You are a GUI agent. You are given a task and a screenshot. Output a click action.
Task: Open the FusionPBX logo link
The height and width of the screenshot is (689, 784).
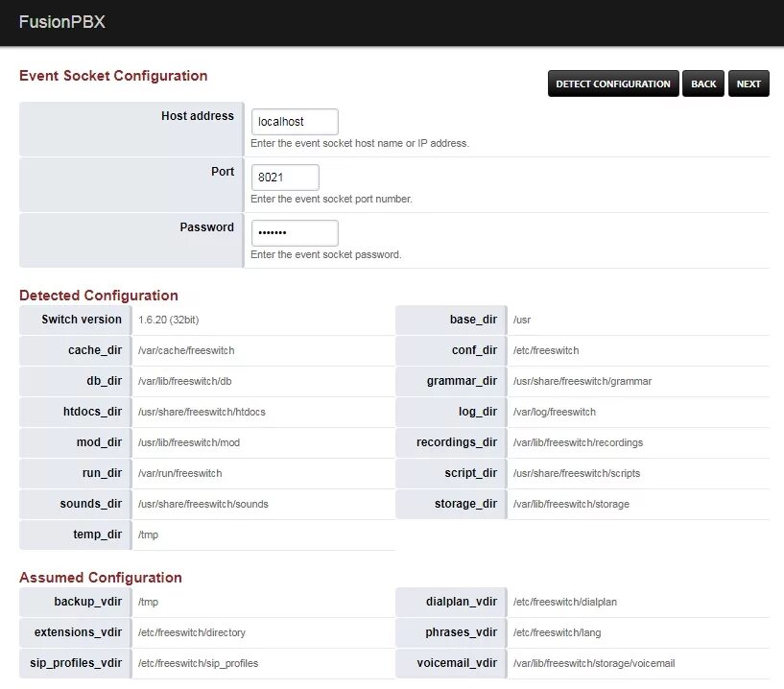(x=62, y=22)
